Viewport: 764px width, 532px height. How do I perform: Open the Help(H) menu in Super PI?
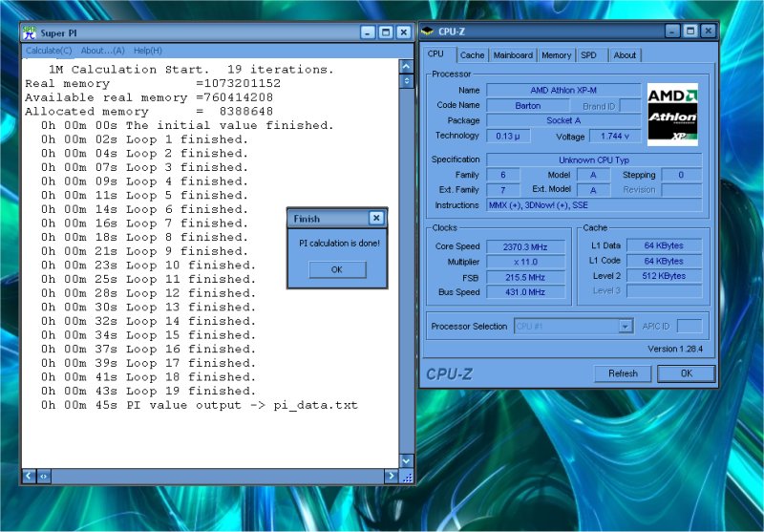point(148,51)
